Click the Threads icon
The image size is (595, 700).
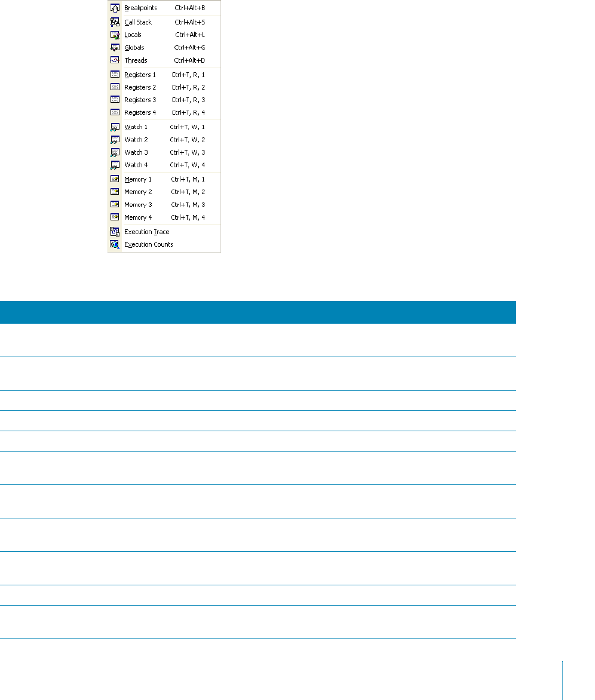(115, 60)
